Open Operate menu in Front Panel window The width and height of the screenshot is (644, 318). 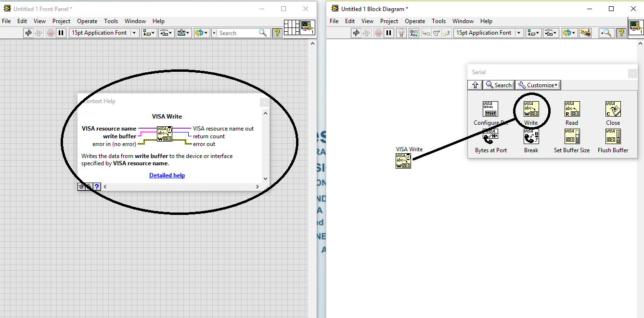(x=87, y=21)
